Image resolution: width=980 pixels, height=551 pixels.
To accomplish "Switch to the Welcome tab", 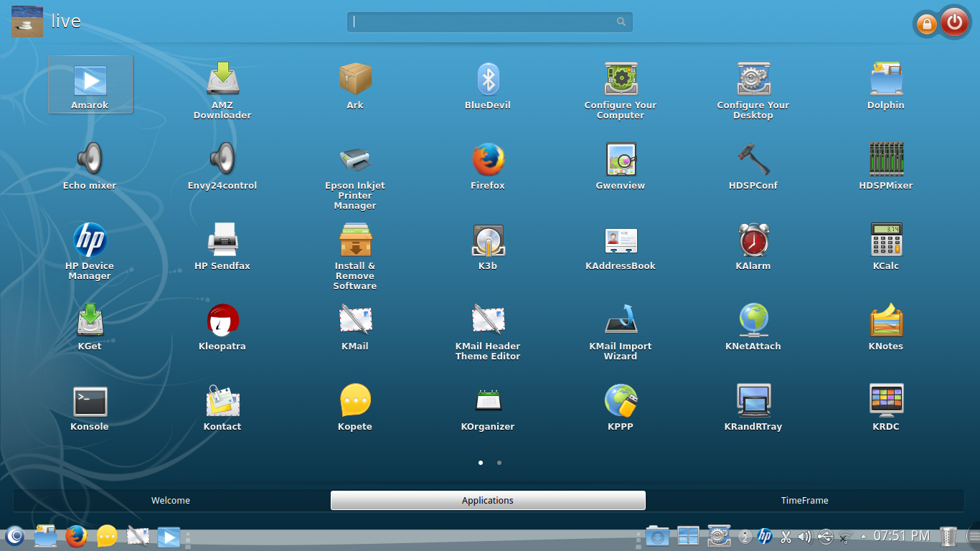I will coord(171,501).
